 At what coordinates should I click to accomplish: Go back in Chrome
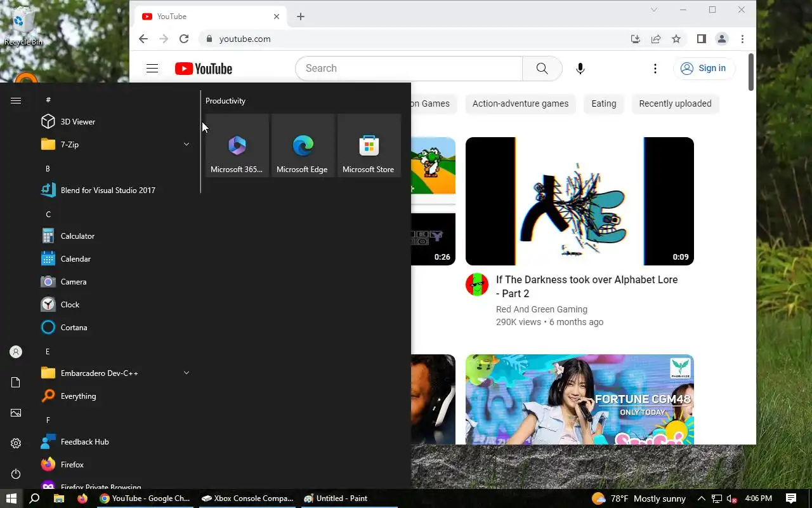143,39
